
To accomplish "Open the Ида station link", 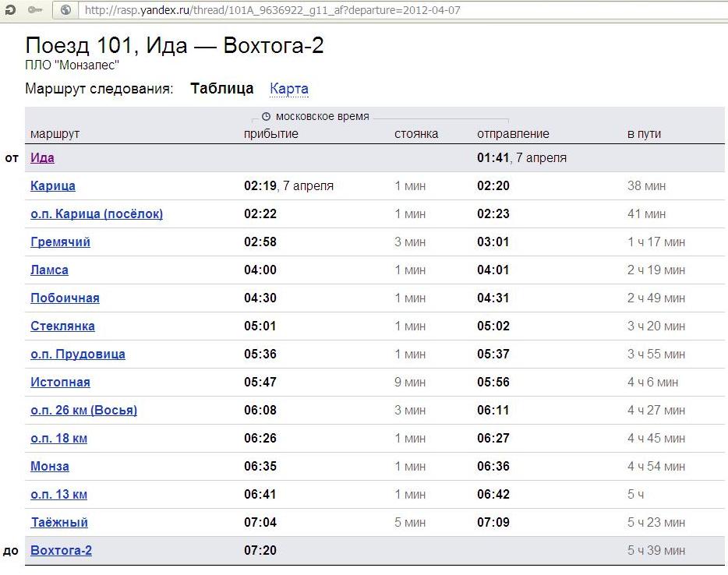I will [x=42, y=158].
